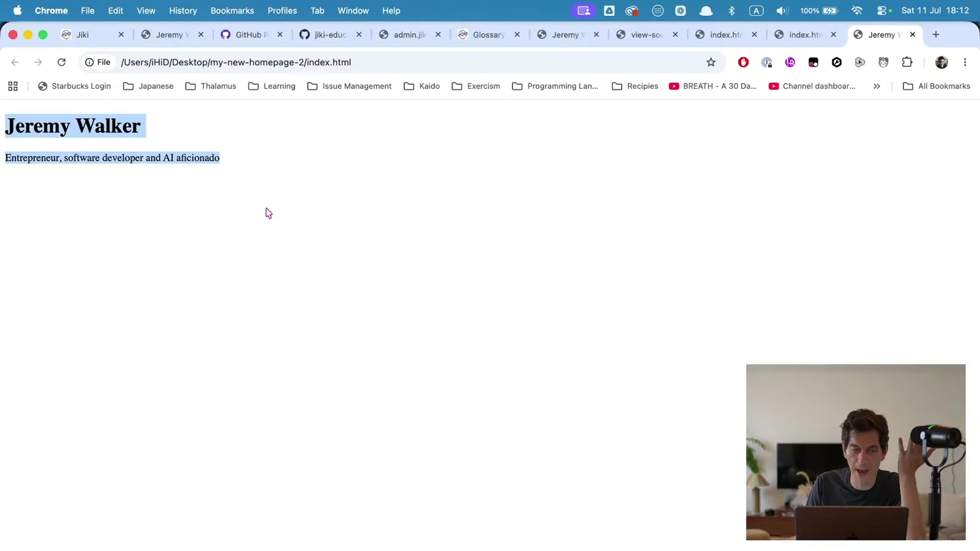Open the Profiles menu
The width and height of the screenshot is (980, 551).
pos(282,10)
